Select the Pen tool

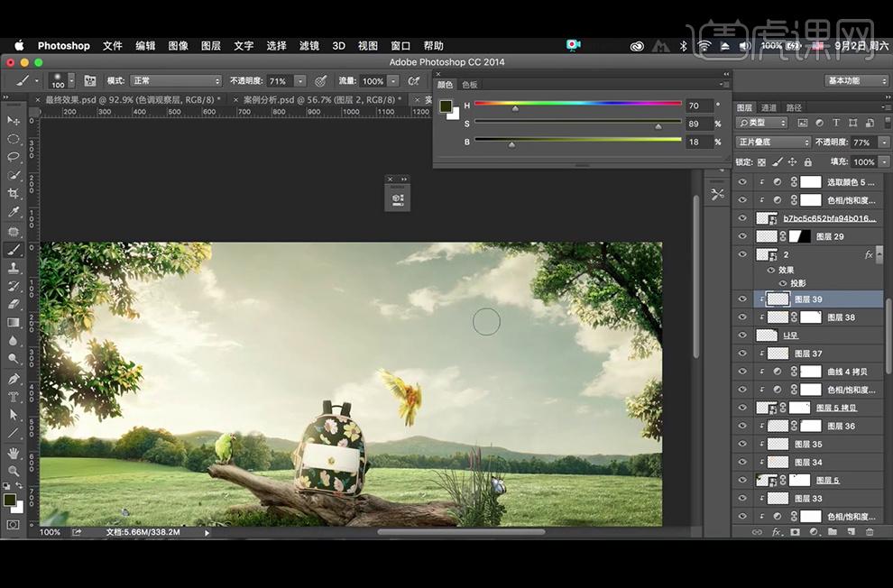coord(14,379)
